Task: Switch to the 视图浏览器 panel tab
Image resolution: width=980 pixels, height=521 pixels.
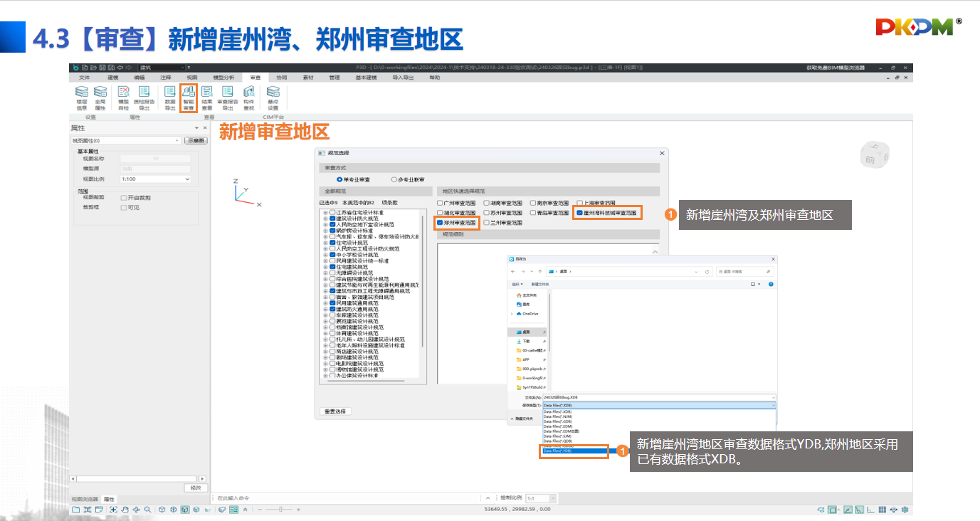Action: tap(85, 500)
